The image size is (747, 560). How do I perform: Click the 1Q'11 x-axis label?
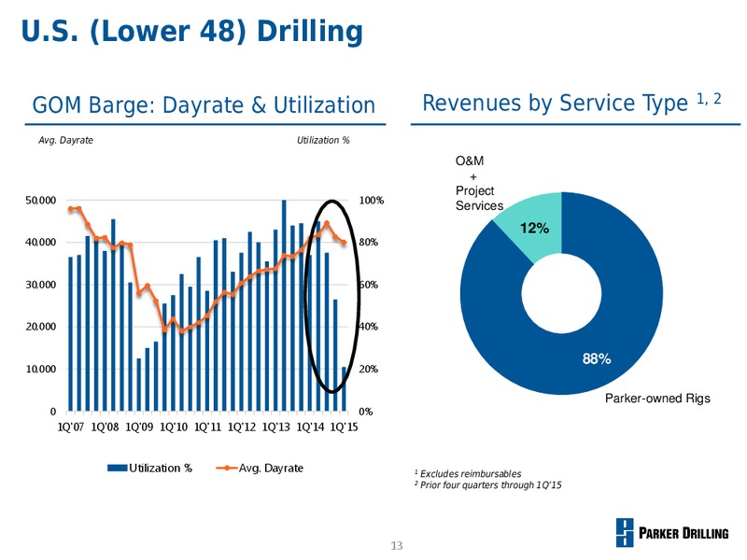(x=207, y=427)
